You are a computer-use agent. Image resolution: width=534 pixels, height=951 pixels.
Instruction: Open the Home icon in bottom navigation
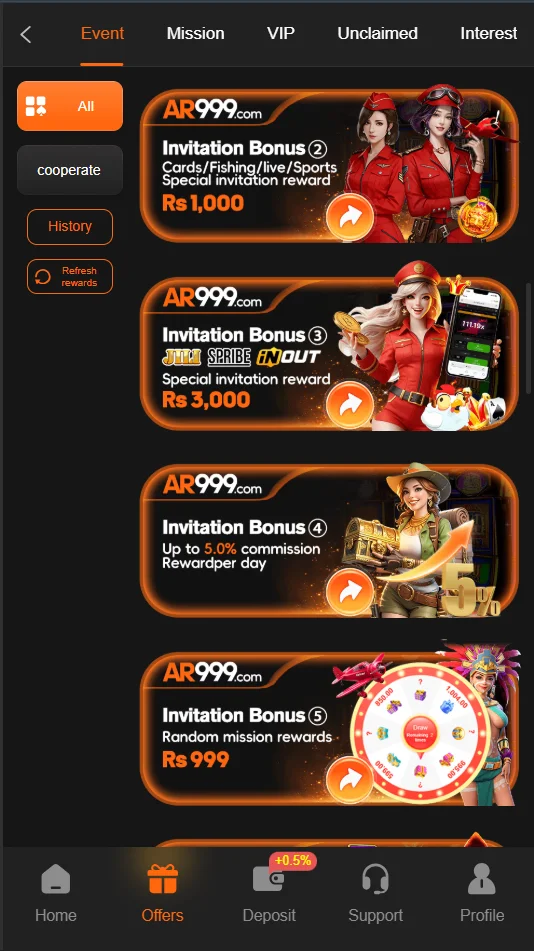[x=55, y=879]
